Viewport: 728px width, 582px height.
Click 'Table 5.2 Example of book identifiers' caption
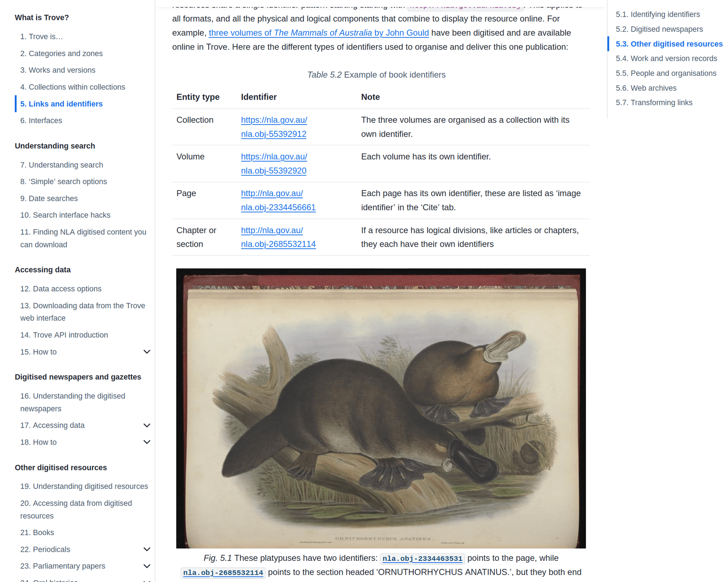(x=376, y=75)
